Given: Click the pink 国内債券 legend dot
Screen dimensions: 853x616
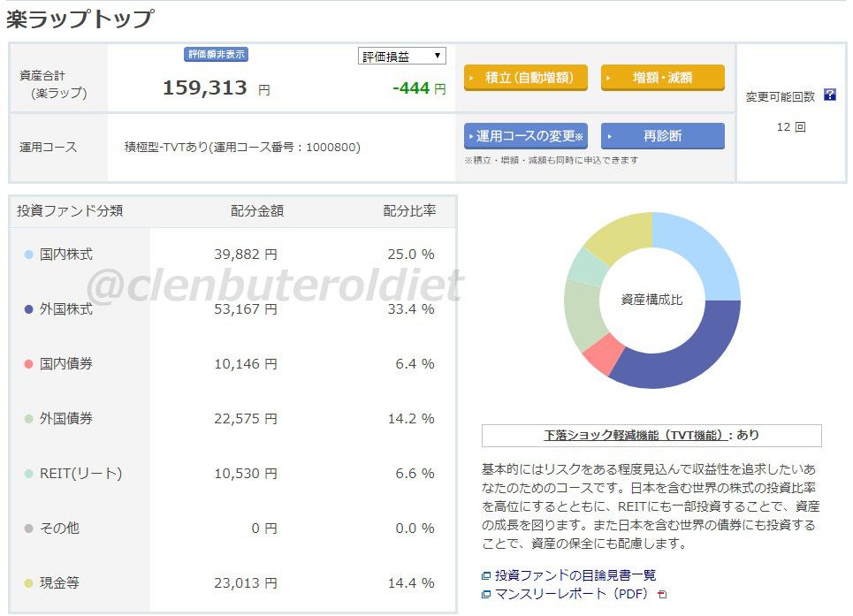Looking at the screenshot, I should click(x=29, y=364).
